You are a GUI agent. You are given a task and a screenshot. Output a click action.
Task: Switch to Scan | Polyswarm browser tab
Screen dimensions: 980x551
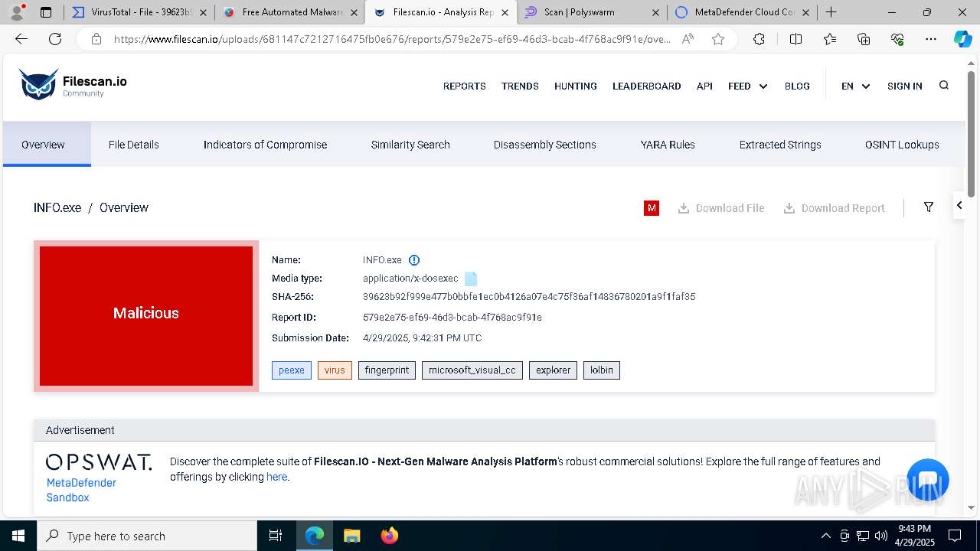(590, 12)
